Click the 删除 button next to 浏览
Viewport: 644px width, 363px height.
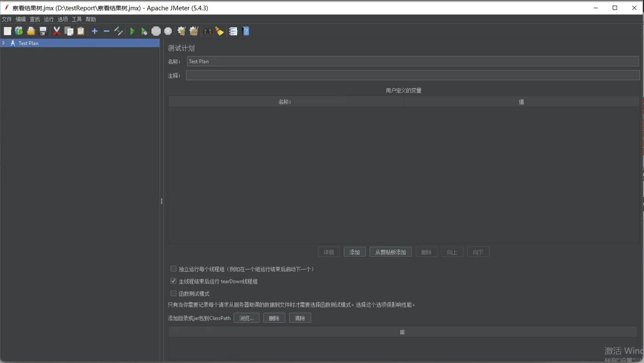[274, 318]
